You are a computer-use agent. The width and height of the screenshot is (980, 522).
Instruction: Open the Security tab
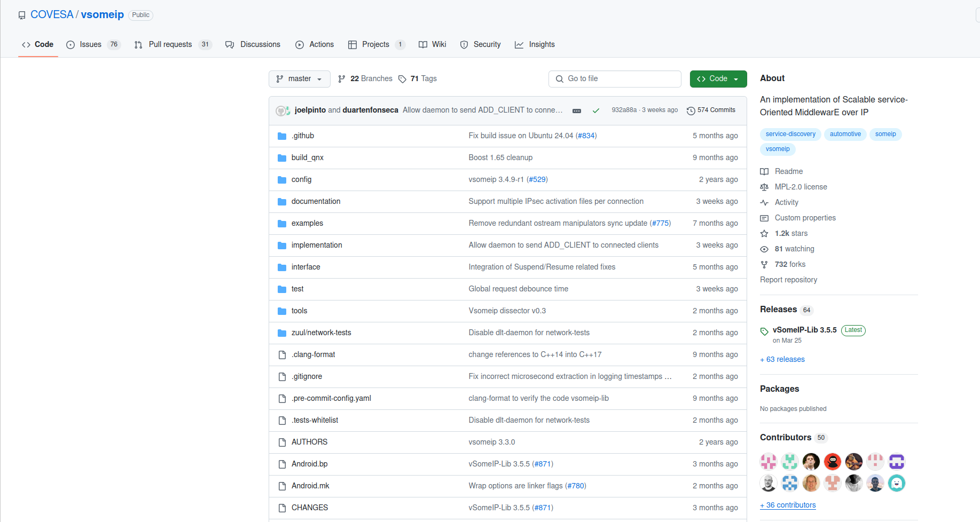point(481,45)
